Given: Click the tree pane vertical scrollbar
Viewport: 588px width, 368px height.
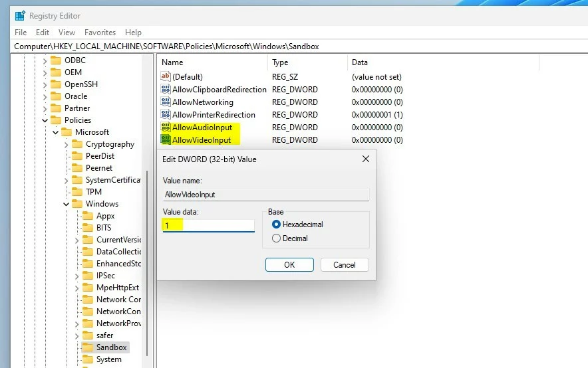Looking at the screenshot, I should point(147,262).
